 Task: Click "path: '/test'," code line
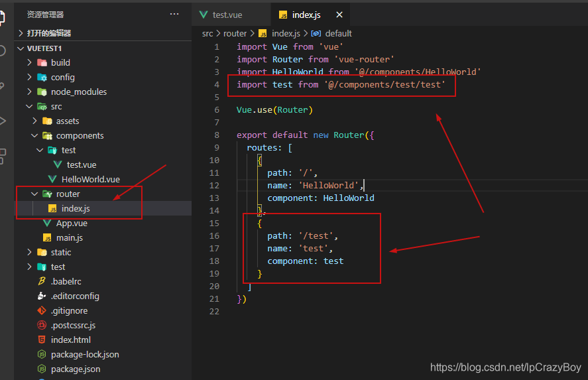pyautogui.click(x=303, y=236)
